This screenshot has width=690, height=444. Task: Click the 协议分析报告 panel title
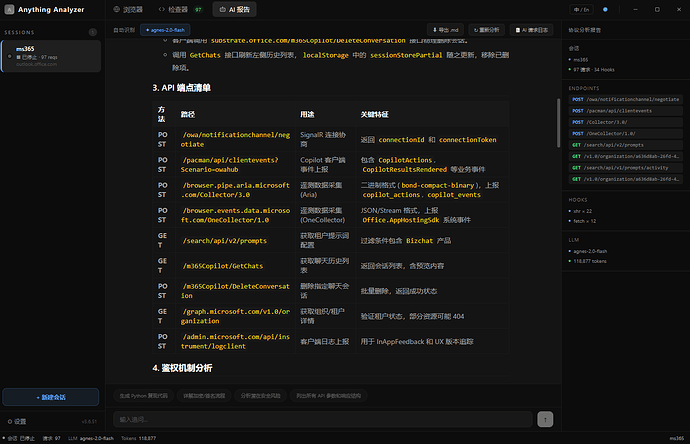(584, 30)
